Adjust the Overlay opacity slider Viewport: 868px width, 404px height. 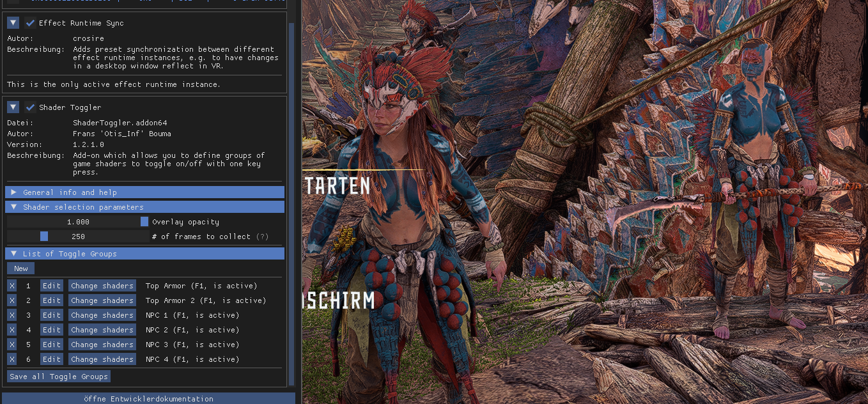coord(78,222)
